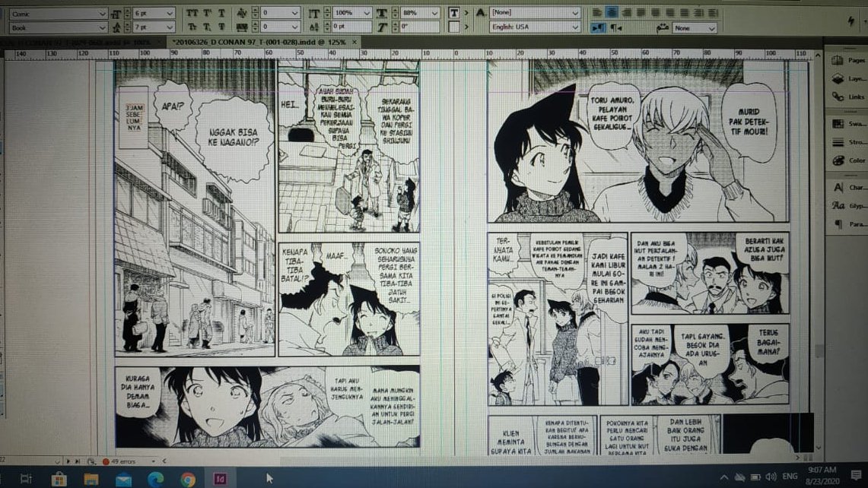The height and width of the screenshot is (488, 868).
Task: Open the Links panel
Action: click(x=847, y=97)
